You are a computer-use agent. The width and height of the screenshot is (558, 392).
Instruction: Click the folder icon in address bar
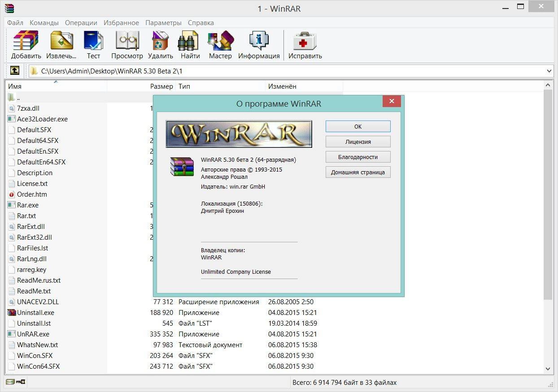[34, 71]
